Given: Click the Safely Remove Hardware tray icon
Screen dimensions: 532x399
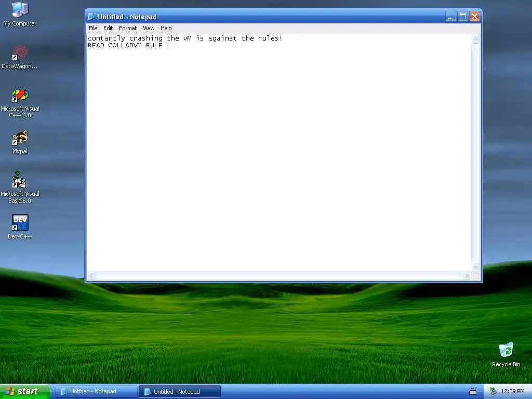Looking at the screenshot, I should pyautogui.click(x=494, y=392).
